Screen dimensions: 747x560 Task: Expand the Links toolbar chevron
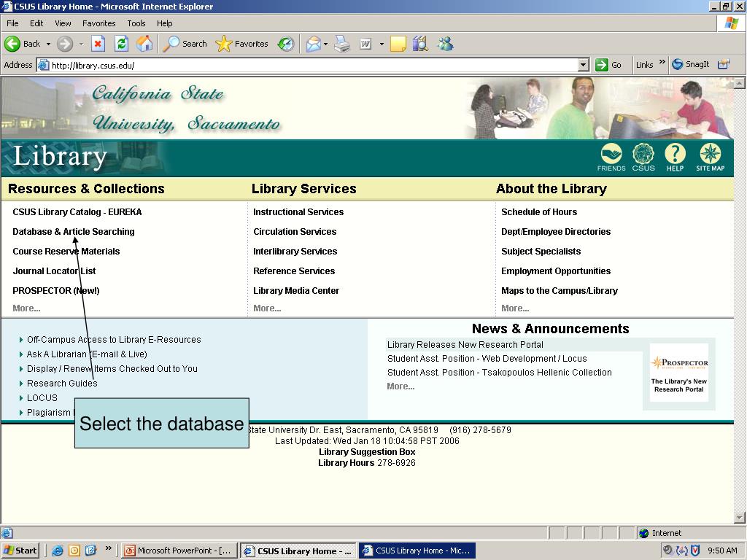click(x=662, y=62)
